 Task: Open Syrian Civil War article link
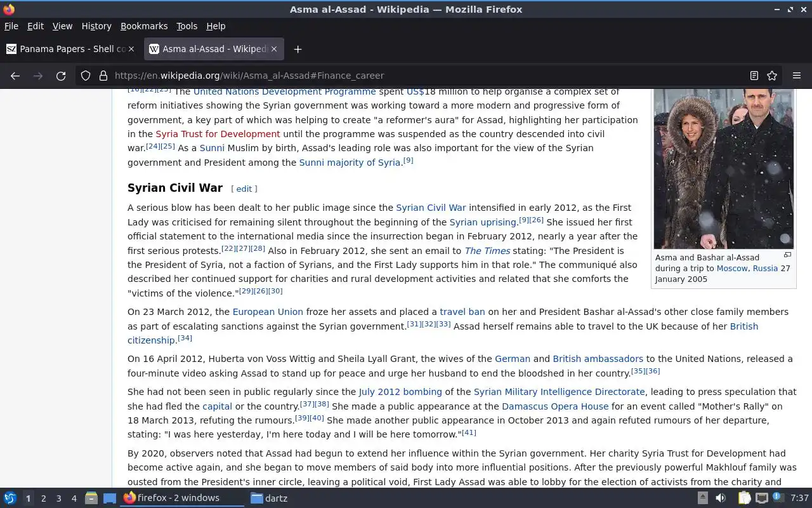coord(431,208)
